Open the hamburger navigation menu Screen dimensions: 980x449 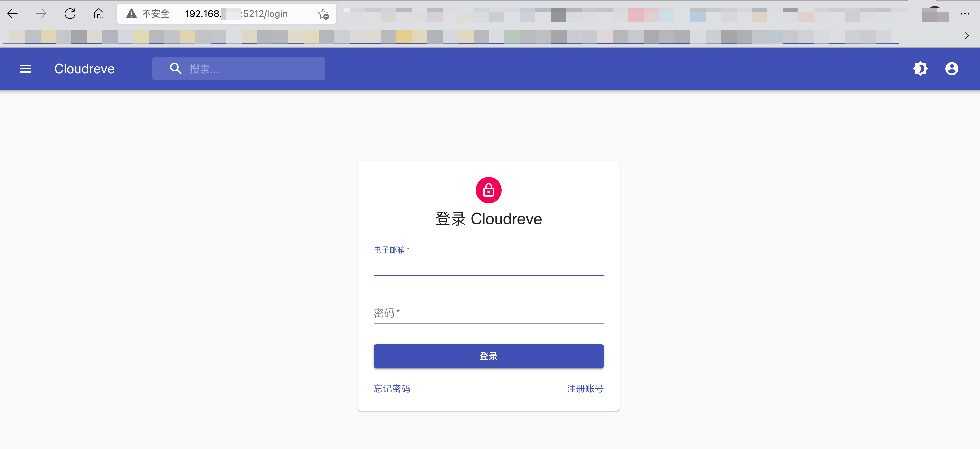[26, 69]
